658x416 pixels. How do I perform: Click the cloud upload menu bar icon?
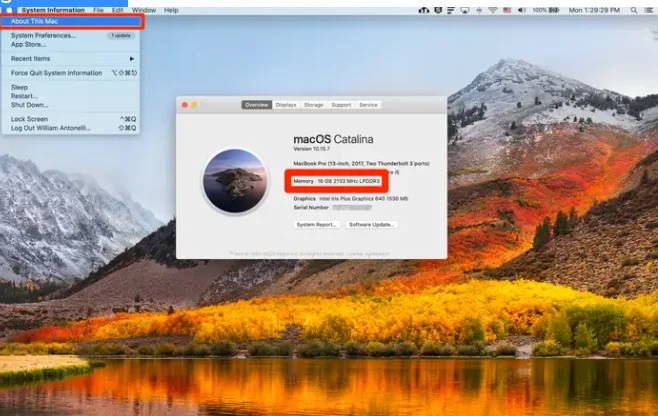pyautogui.click(x=424, y=10)
